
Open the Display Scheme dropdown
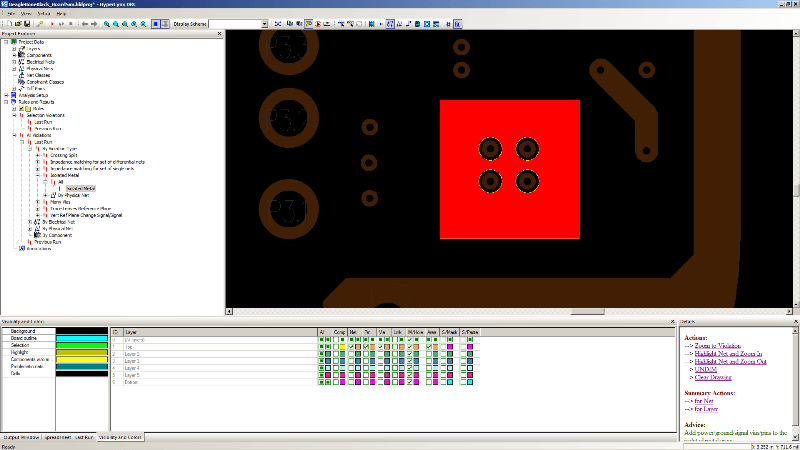tap(263, 23)
